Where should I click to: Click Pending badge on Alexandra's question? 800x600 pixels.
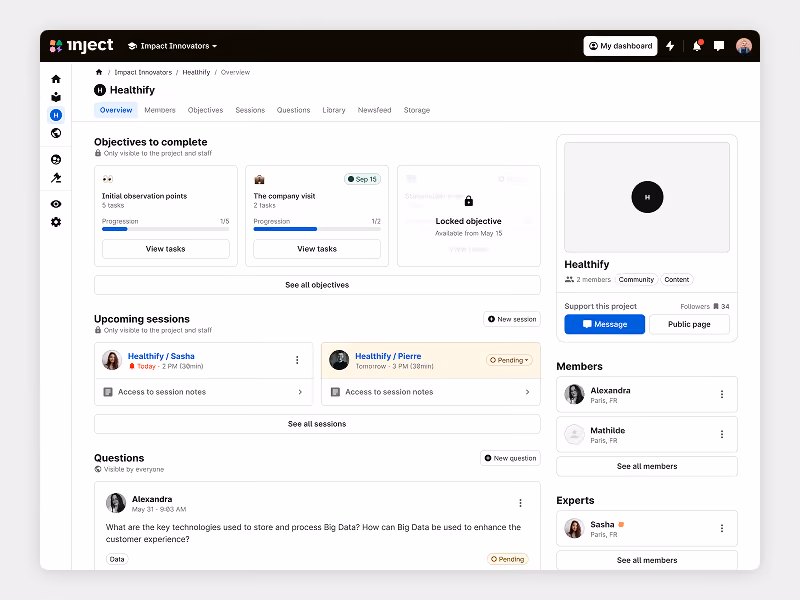[508, 559]
